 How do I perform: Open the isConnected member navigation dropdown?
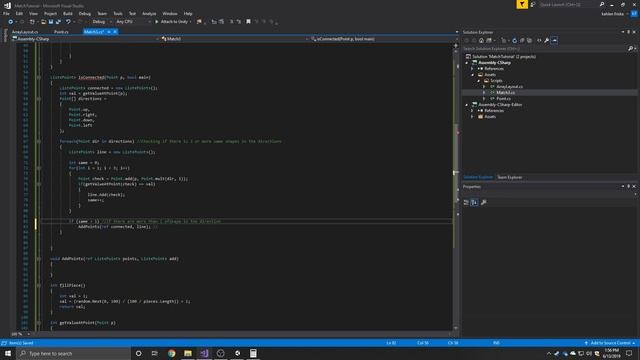[x=384, y=39]
